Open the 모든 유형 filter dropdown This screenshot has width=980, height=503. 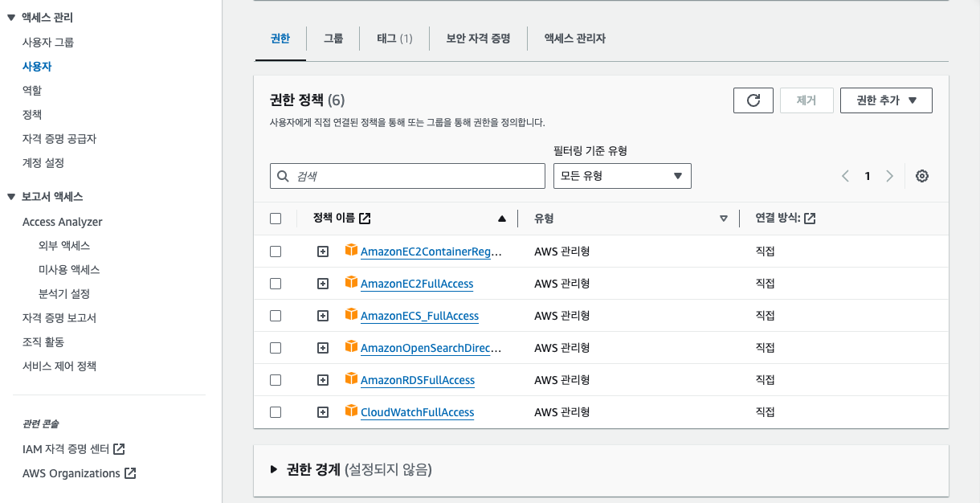tap(623, 176)
